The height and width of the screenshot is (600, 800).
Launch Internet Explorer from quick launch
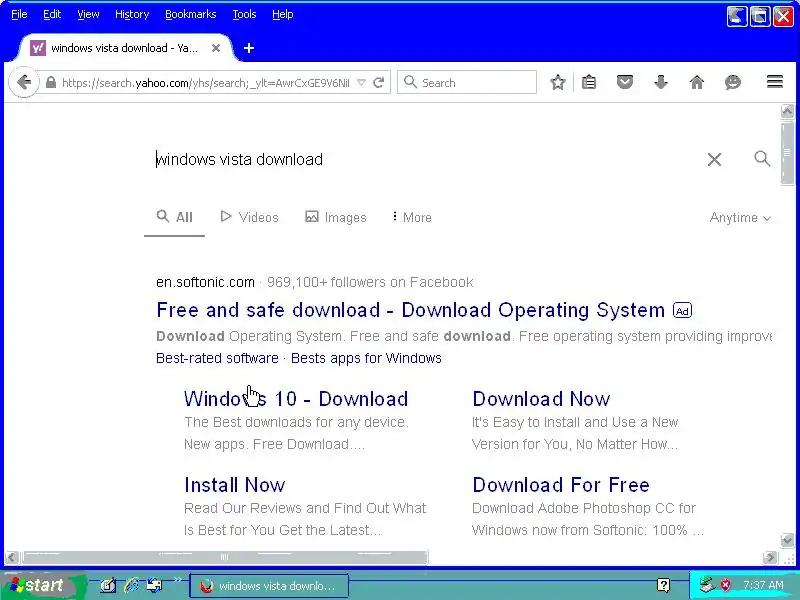132,585
